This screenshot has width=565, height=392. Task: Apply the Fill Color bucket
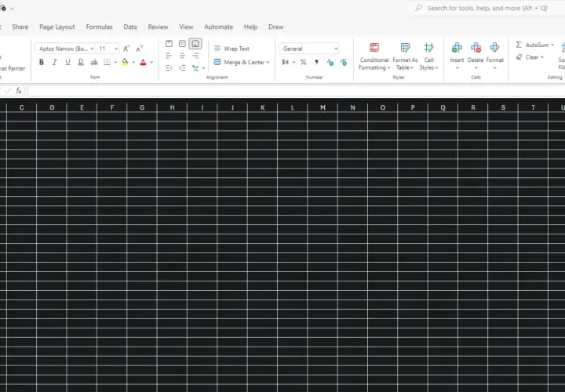pos(125,62)
